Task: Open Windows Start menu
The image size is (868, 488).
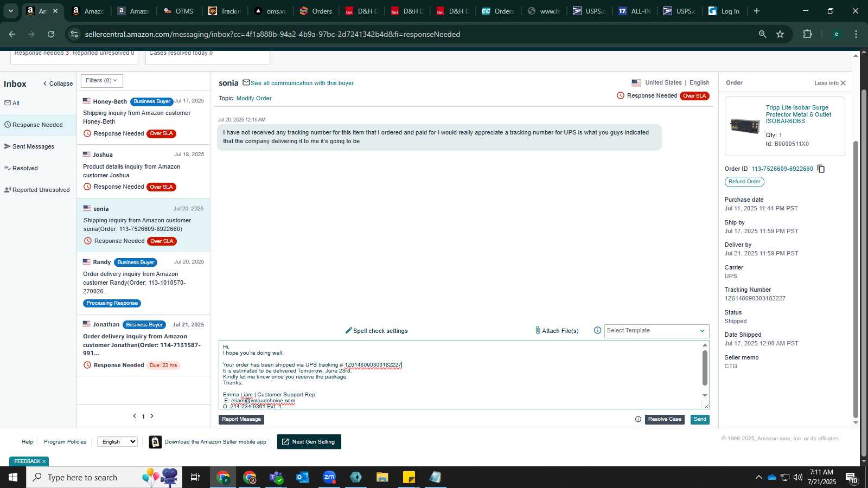Action: coord(13,477)
